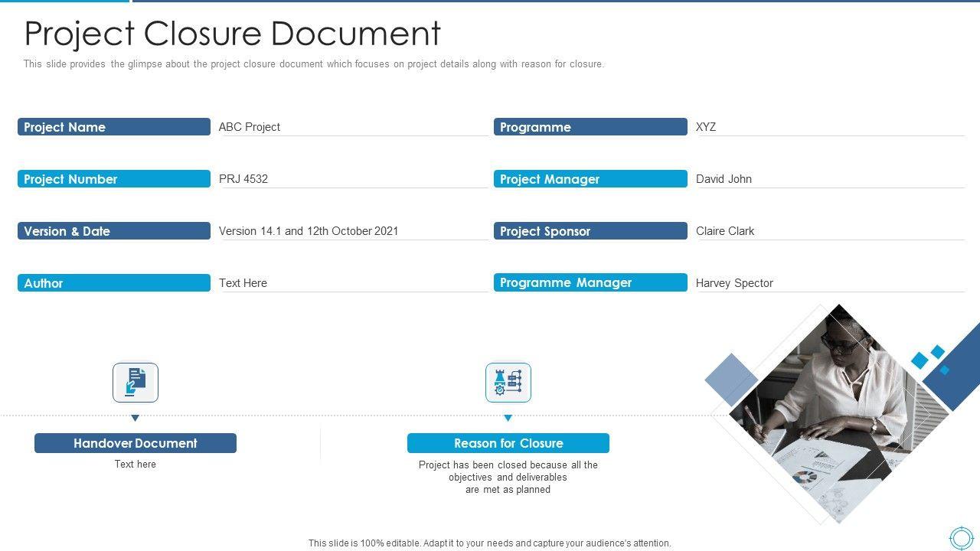Select the Reason for Closure label
Viewport: 980px width, 551px height.
[508, 443]
